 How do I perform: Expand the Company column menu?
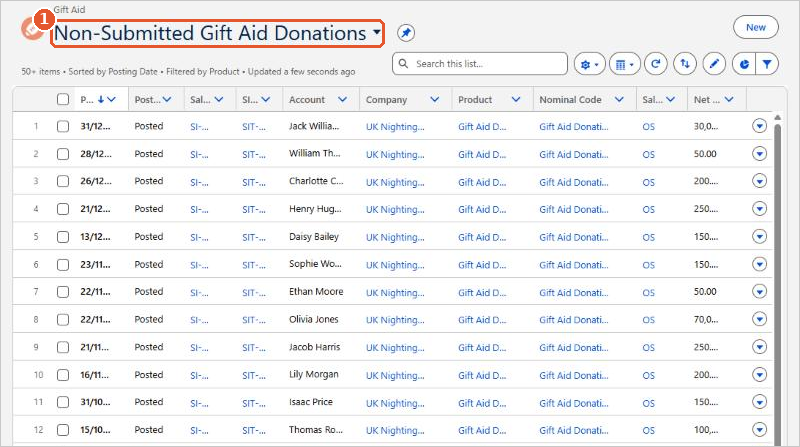[x=435, y=100]
